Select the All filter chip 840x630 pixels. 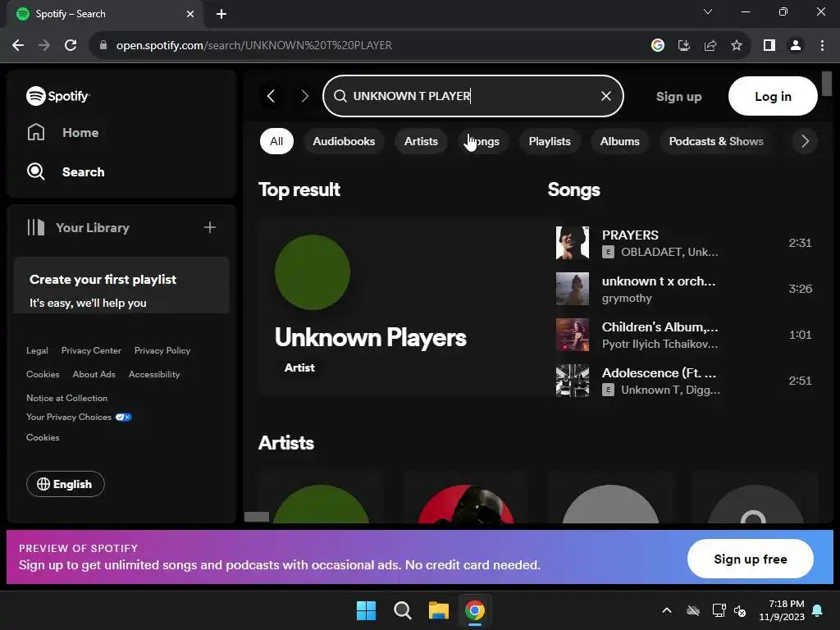pos(276,141)
